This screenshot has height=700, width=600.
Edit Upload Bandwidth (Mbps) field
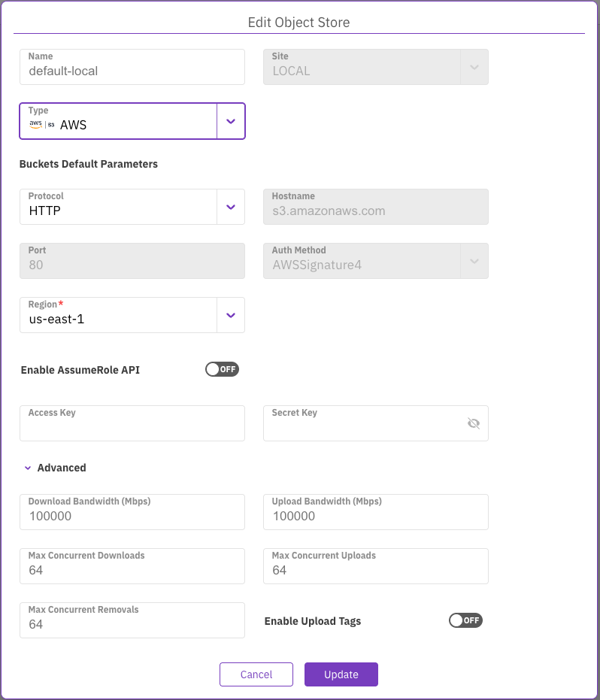pos(375,517)
